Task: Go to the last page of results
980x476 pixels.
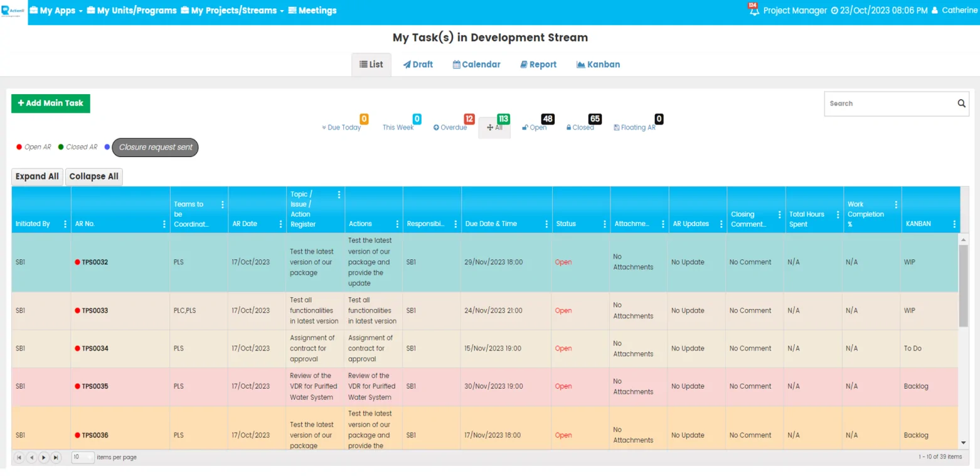Action: 56,457
